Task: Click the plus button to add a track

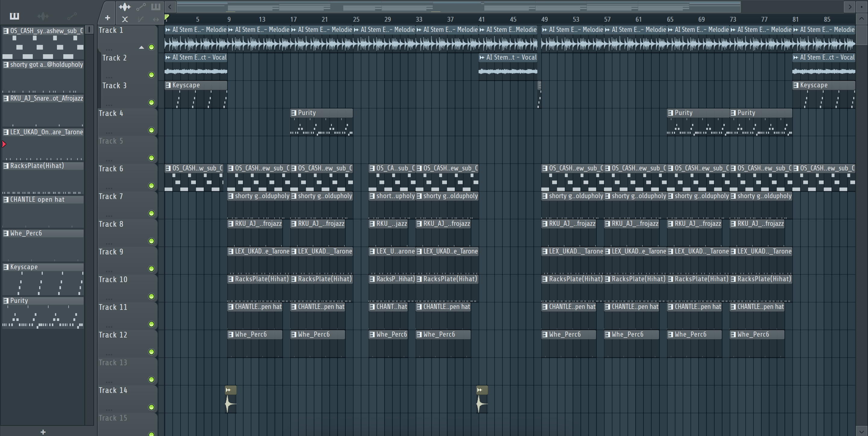Action: 108,18
